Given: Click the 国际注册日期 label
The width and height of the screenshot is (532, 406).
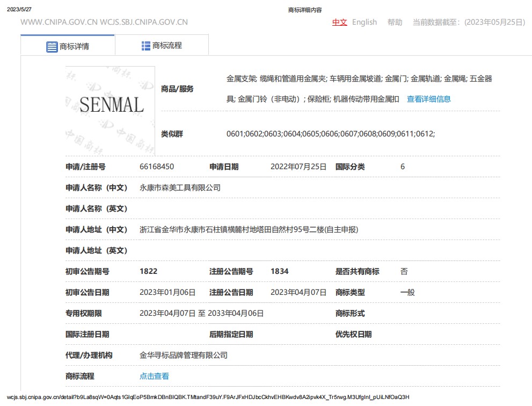Looking at the screenshot, I should point(87,335).
